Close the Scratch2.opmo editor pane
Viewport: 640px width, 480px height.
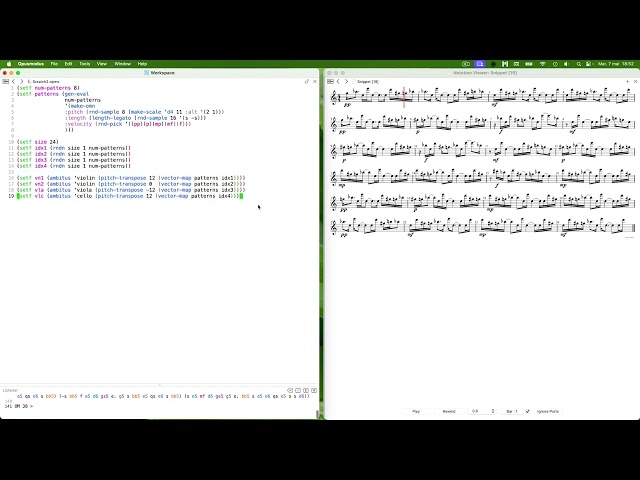pyautogui.click(x=315, y=82)
